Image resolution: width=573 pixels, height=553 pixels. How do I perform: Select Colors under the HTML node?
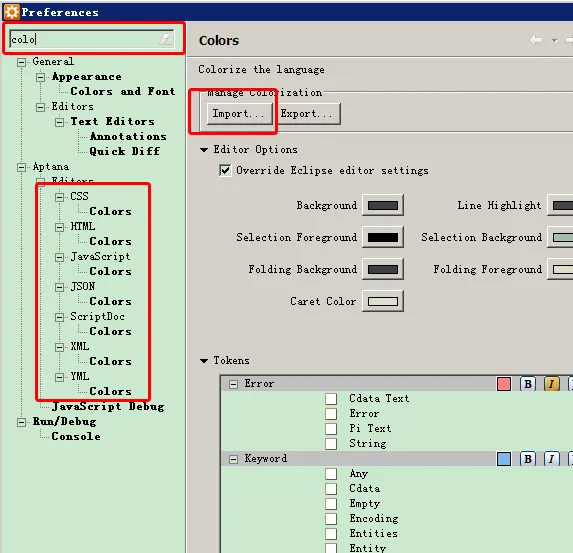click(x=110, y=241)
